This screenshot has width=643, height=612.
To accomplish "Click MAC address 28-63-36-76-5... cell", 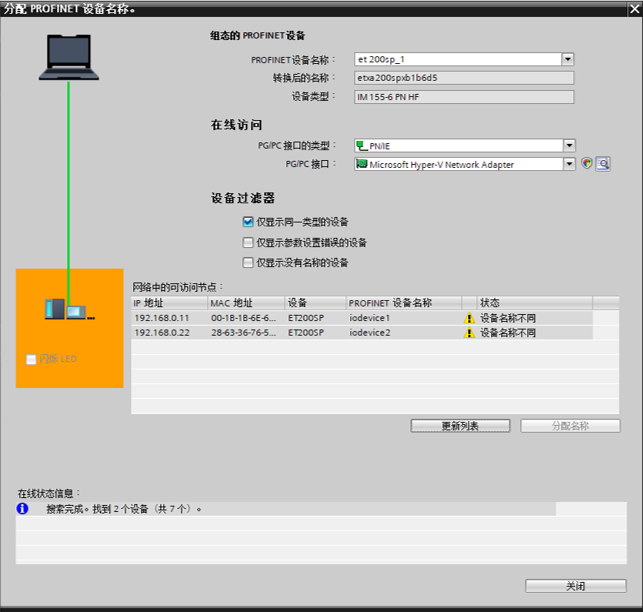I will (244, 333).
